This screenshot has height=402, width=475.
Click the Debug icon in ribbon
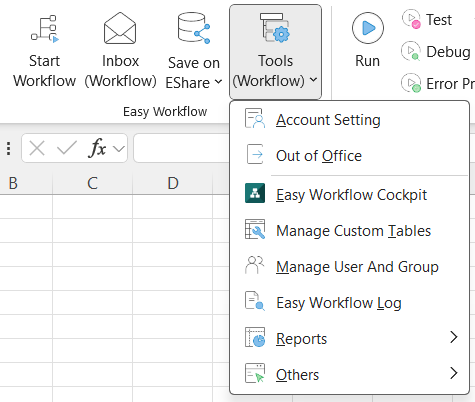(411, 51)
